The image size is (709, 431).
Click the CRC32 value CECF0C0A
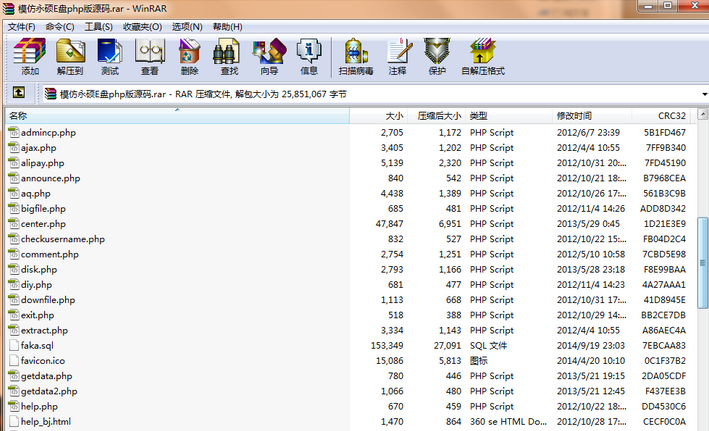coord(664,422)
